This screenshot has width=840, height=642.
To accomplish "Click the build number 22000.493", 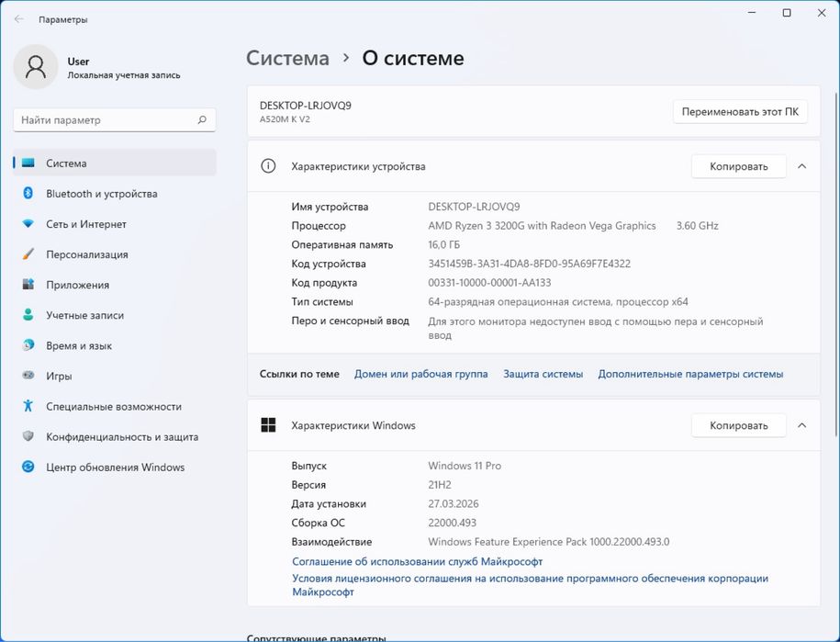I will (453, 523).
